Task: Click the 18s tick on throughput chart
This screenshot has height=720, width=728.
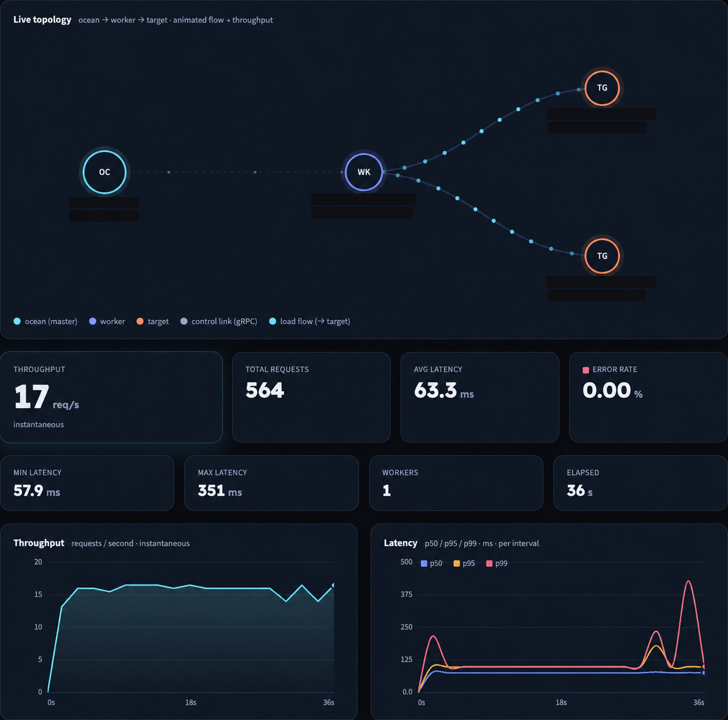Action: pyautogui.click(x=191, y=703)
